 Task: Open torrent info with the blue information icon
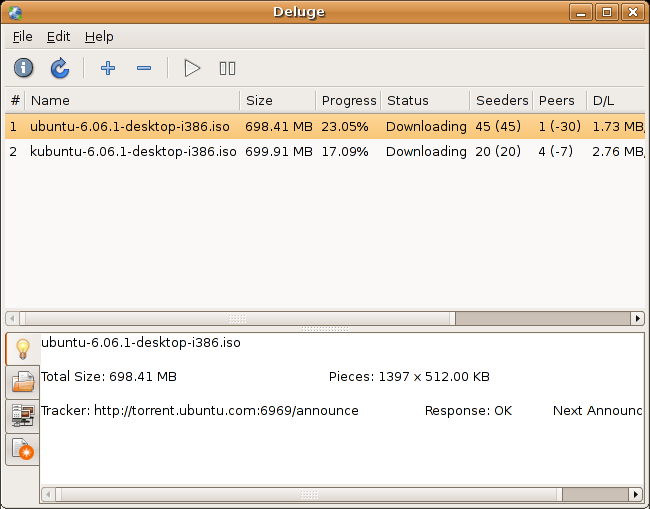click(x=23, y=68)
